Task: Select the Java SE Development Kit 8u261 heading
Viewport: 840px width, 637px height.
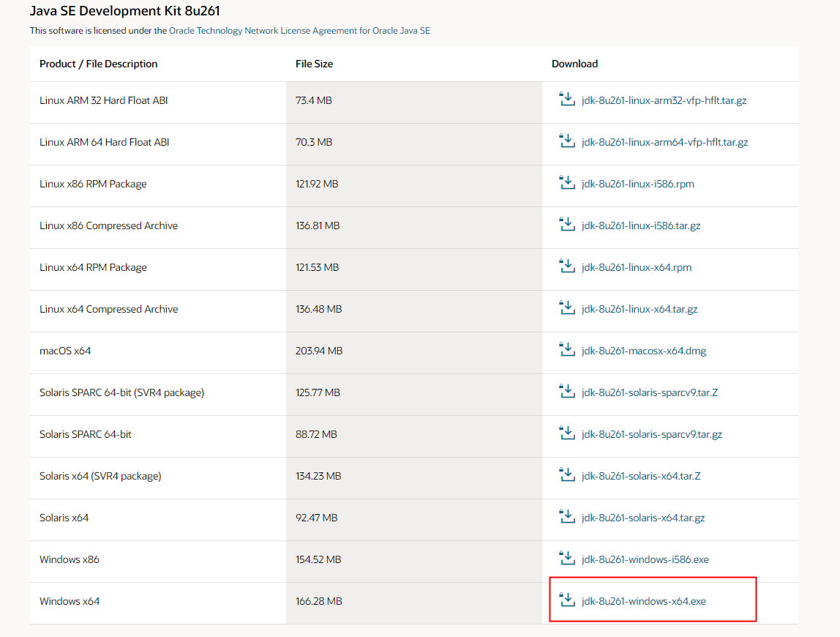Action: coord(125,11)
